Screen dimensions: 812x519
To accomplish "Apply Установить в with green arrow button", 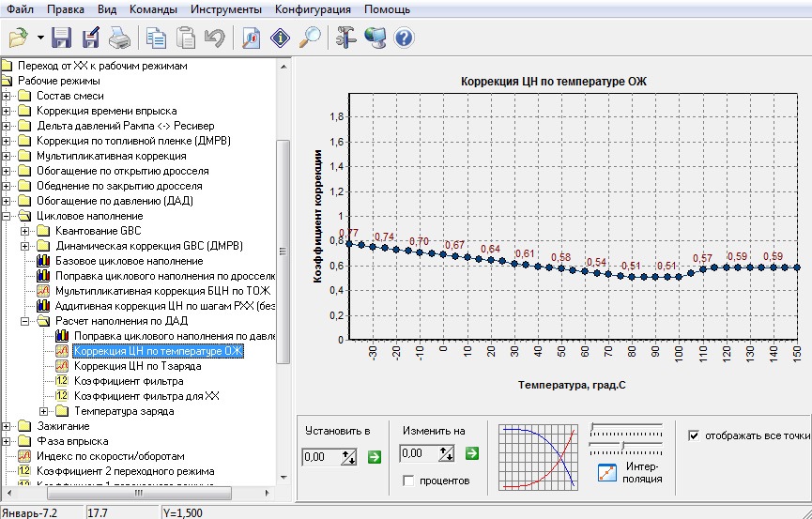I will (x=374, y=457).
